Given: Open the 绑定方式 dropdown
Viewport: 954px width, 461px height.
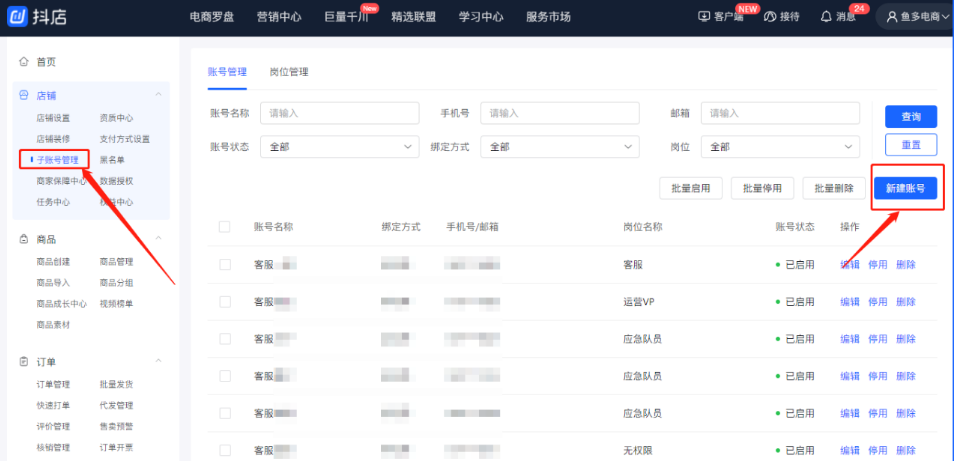Looking at the screenshot, I should pyautogui.click(x=559, y=147).
